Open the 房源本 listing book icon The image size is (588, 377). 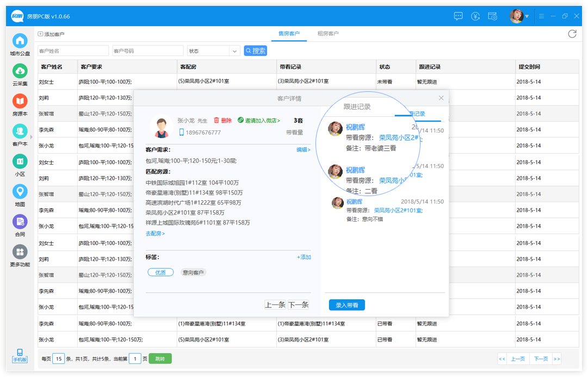(20, 101)
